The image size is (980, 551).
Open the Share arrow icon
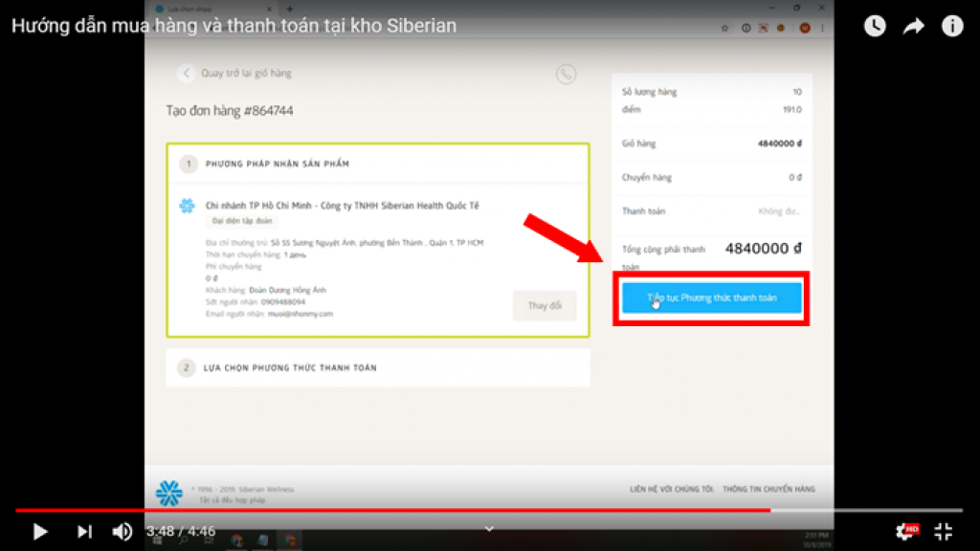click(914, 26)
